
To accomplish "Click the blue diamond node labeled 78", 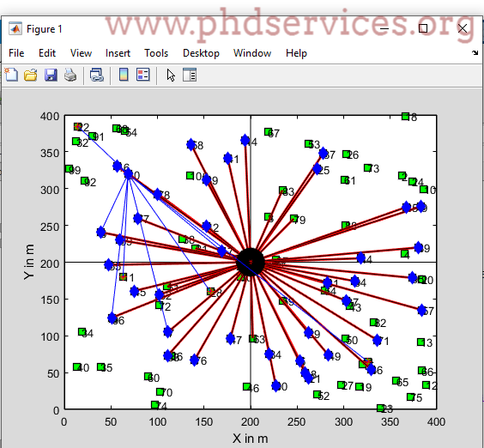I will click(x=158, y=194).
